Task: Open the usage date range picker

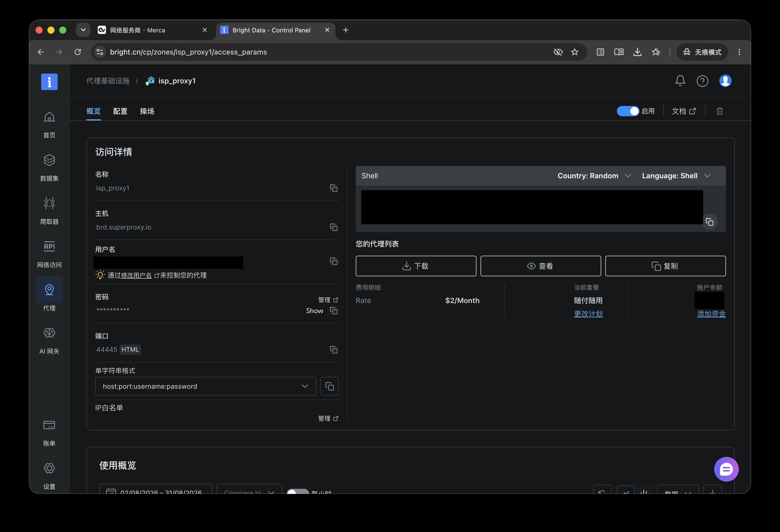Action: [156, 489]
